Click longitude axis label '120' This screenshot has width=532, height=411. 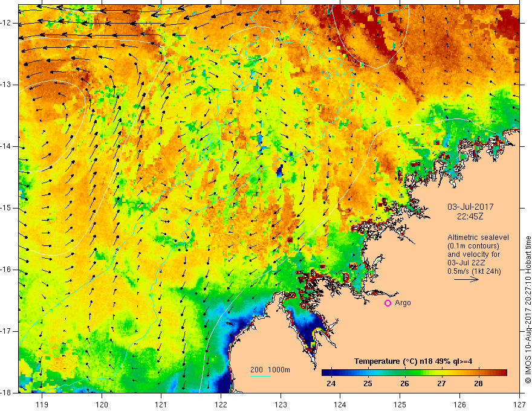coord(102,404)
